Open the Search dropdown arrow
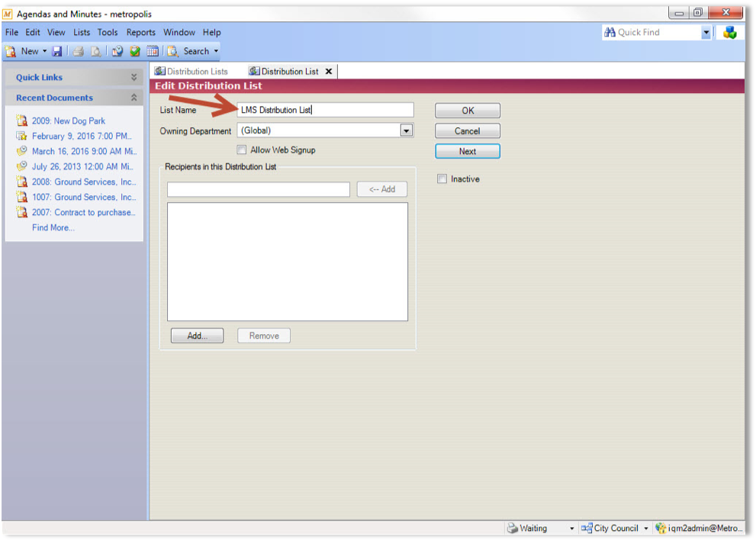The height and width of the screenshot is (540, 756). coord(216,51)
